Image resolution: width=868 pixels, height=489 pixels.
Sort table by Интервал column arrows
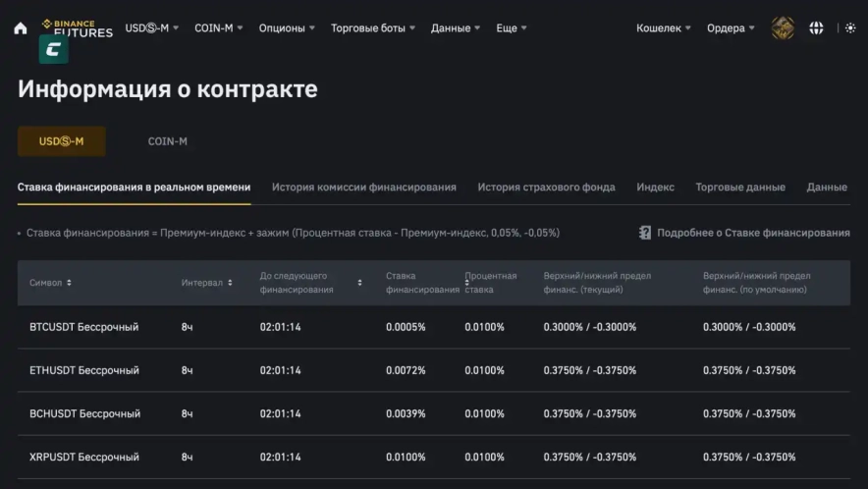tap(230, 283)
